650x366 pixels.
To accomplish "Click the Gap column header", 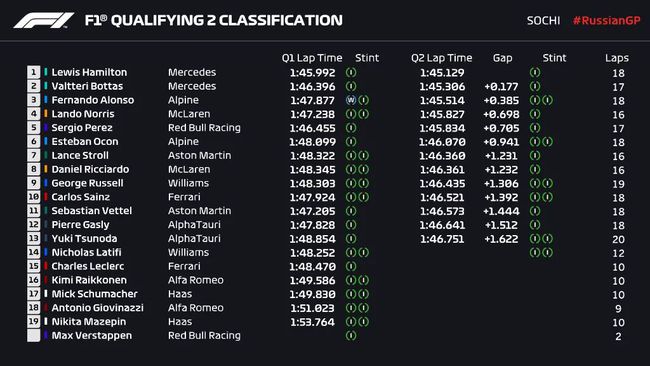I will pyautogui.click(x=502, y=58).
